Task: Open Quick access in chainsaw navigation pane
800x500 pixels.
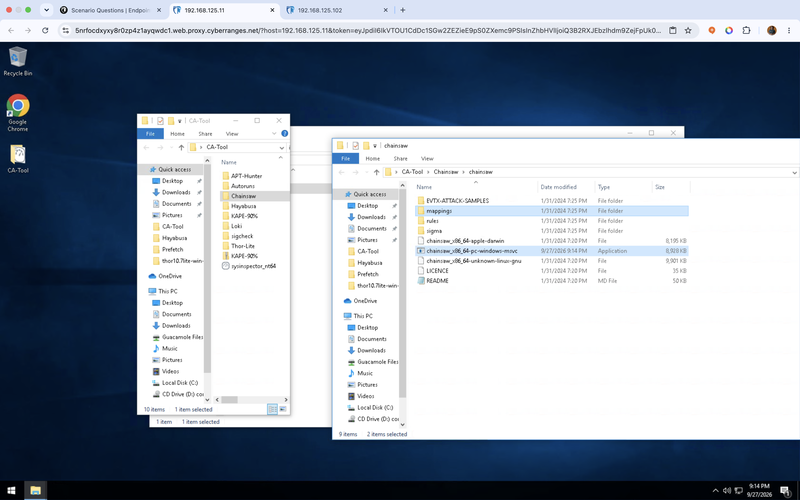Action: pyautogui.click(x=370, y=194)
